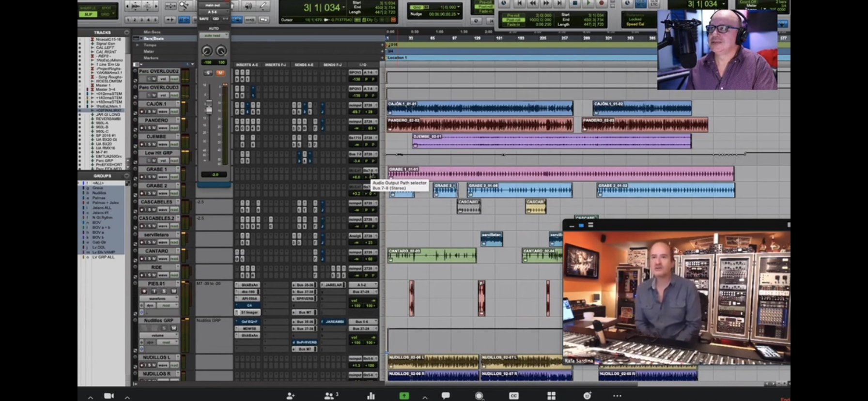Screen dimensions: 868x401
Task: Select the Palmas group in Groups list
Action: 99,198
